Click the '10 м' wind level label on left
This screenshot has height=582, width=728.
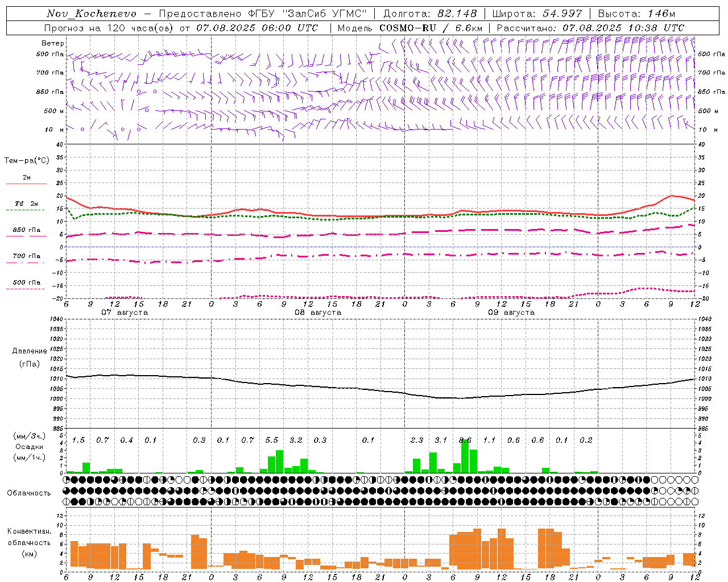coord(54,130)
